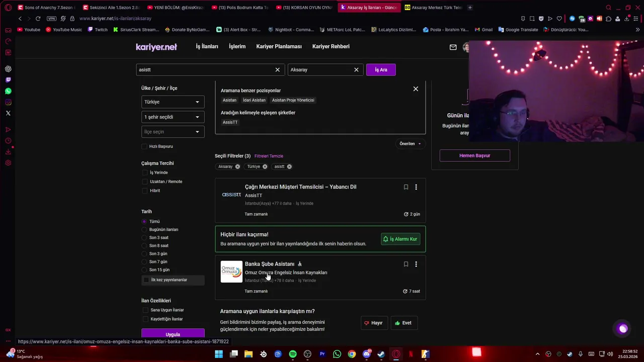Click the Omuz Omuza company logo

(231, 271)
